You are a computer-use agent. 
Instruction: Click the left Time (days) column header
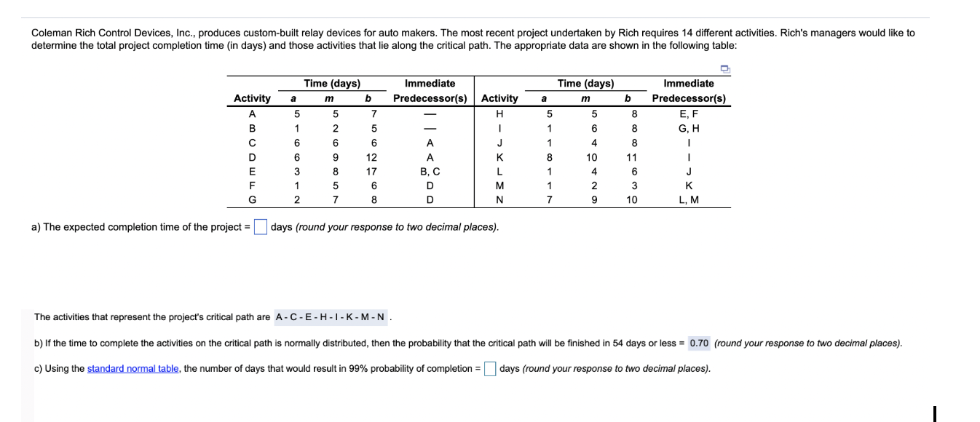point(332,84)
